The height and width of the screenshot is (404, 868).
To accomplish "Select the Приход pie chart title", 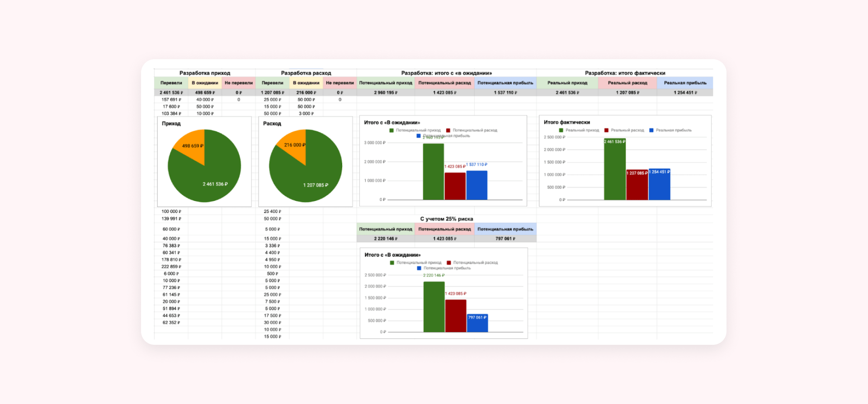I will point(171,123).
